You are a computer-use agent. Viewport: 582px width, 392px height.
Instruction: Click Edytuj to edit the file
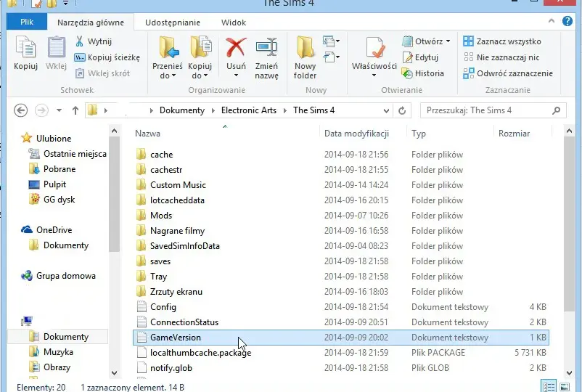coord(420,57)
